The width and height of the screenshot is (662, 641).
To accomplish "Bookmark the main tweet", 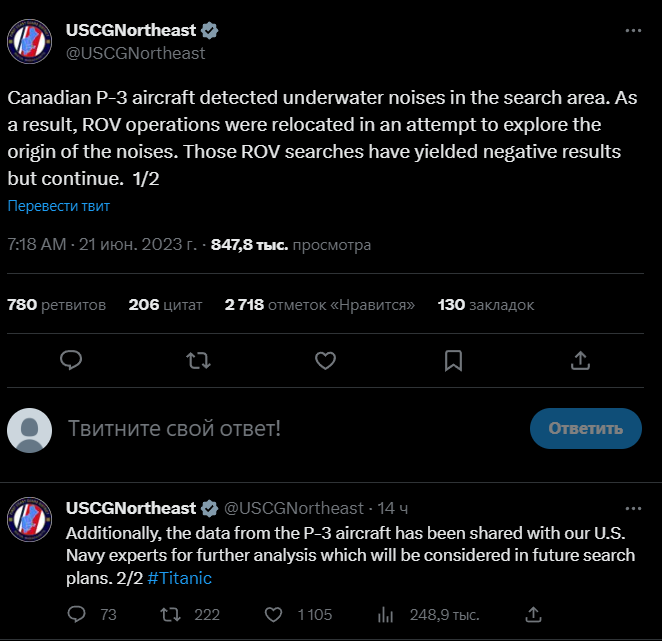I will (x=452, y=359).
